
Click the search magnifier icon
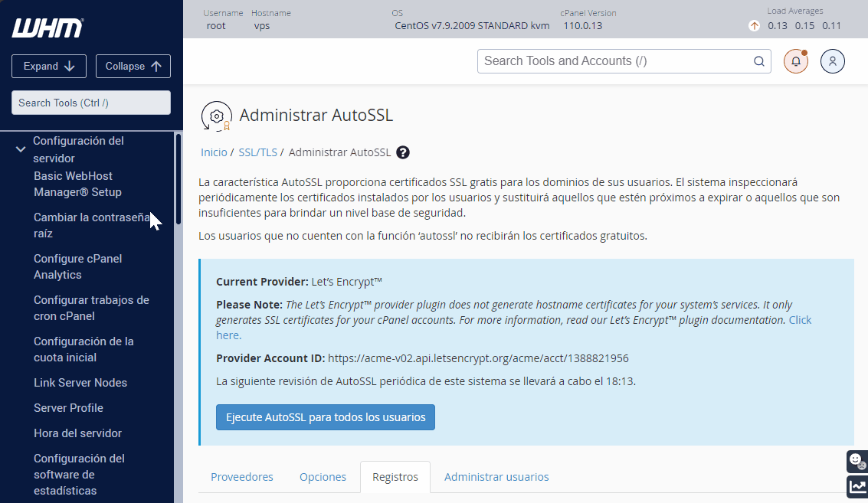(x=759, y=61)
